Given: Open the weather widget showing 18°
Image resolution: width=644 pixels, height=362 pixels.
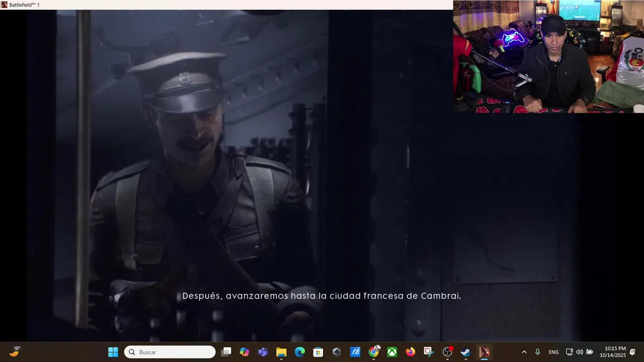Looking at the screenshot, I should tap(15, 351).
